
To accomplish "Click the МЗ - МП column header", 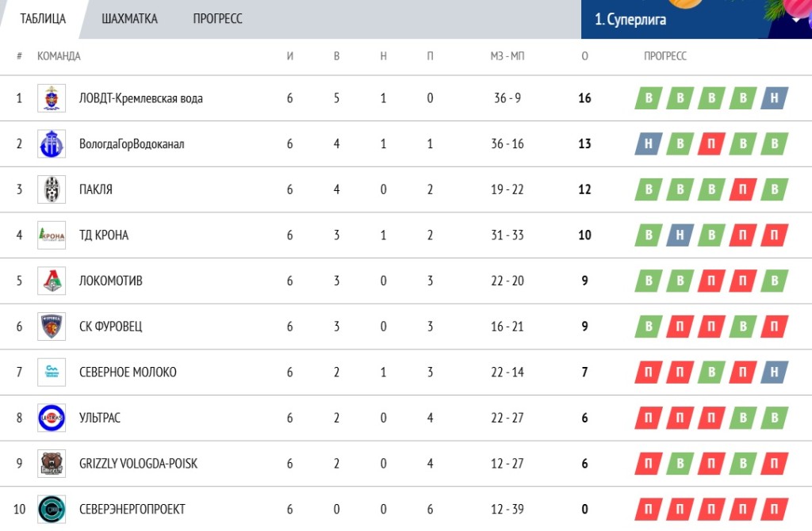I will point(507,56).
